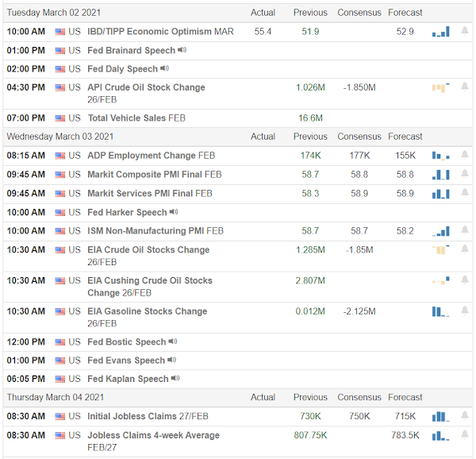Set alert bell for Initial Jobless Claims

click(x=465, y=415)
